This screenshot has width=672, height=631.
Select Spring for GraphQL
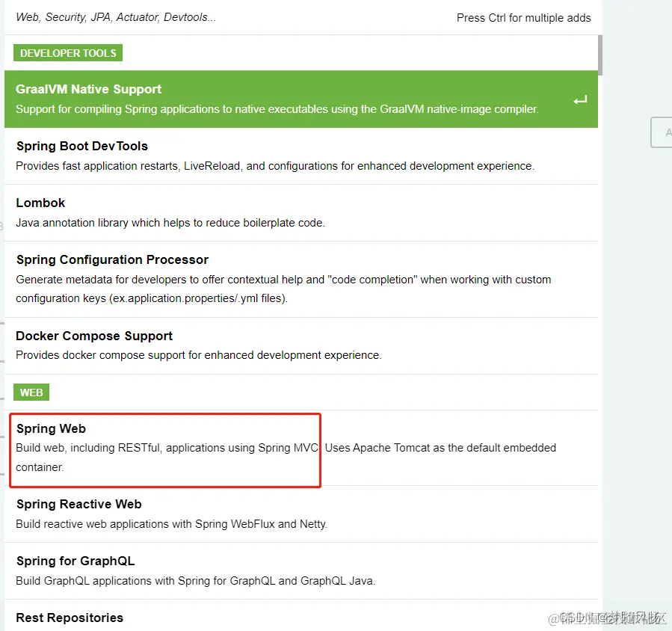pos(300,571)
